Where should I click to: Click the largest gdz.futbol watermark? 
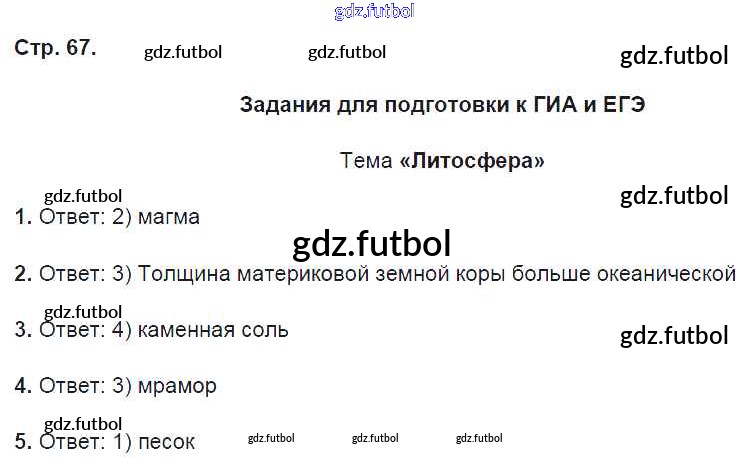point(372,243)
